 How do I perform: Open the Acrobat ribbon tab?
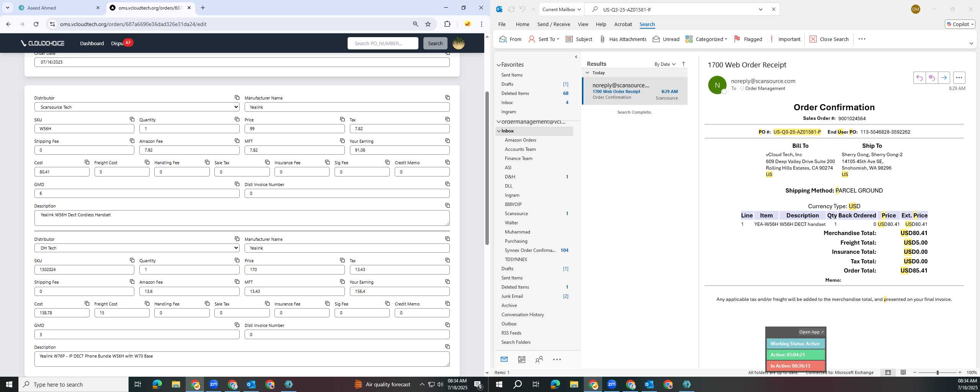point(623,24)
